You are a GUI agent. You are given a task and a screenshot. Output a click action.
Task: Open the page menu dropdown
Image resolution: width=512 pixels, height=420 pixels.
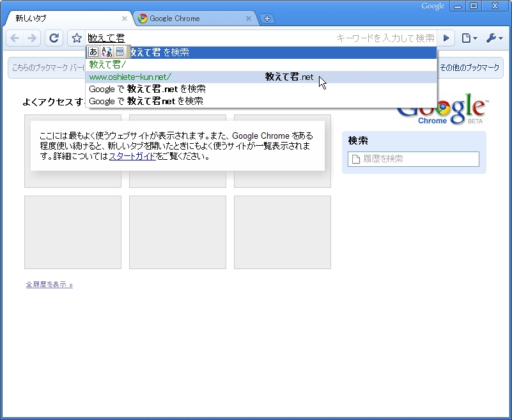pyautogui.click(x=469, y=38)
